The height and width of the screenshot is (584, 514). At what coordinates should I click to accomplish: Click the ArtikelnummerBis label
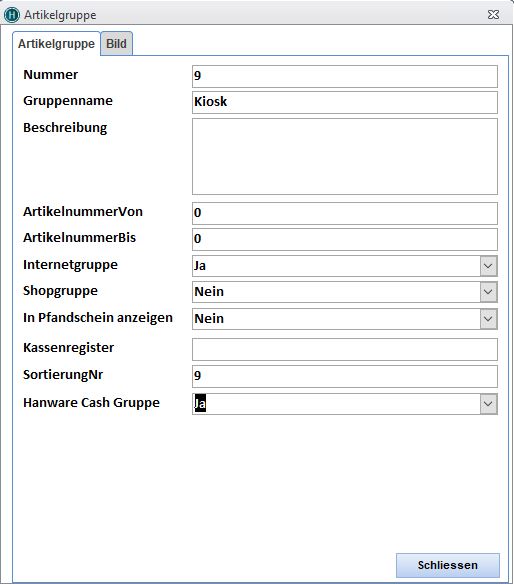(79, 238)
